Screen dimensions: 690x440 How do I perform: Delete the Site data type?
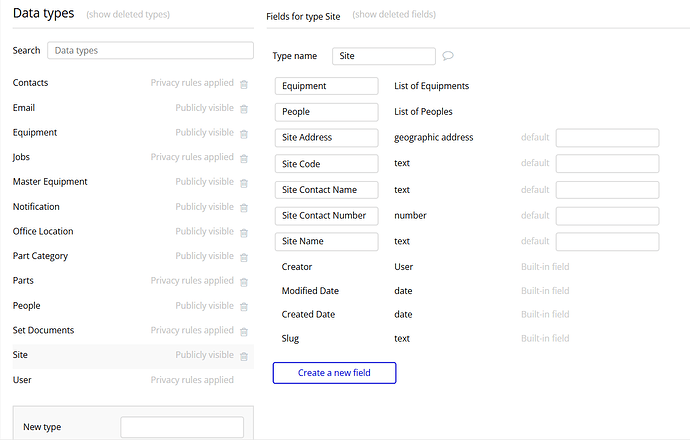[244, 356]
